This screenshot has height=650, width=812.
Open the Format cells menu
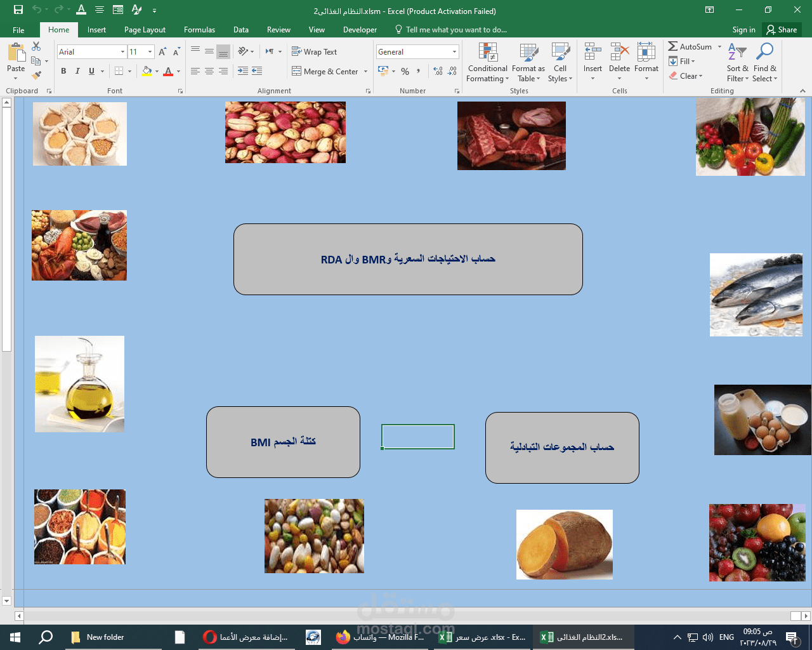[646, 62]
